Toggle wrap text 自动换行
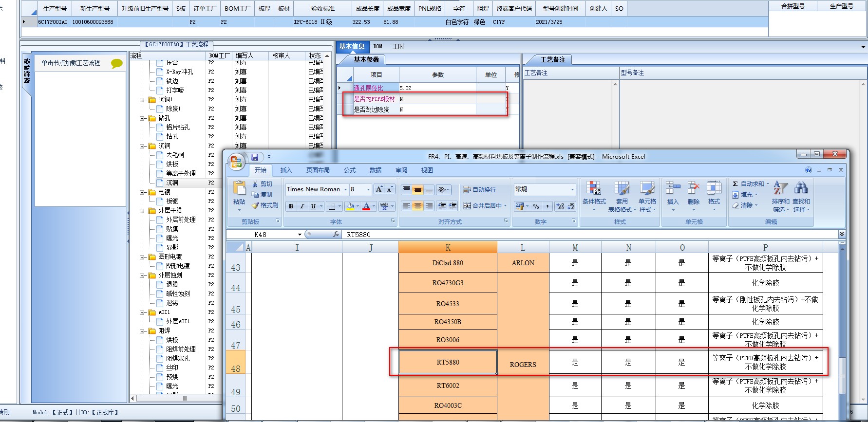 coord(479,189)
